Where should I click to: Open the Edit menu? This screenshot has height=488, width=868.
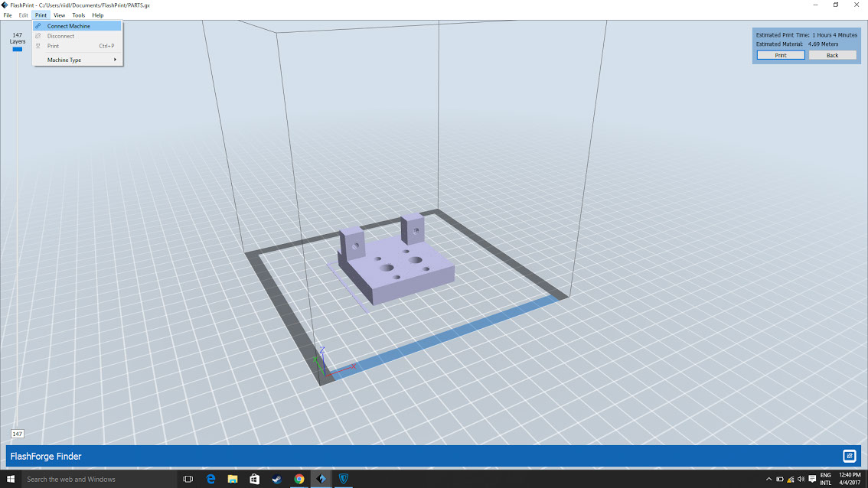(x=23, y=15)
